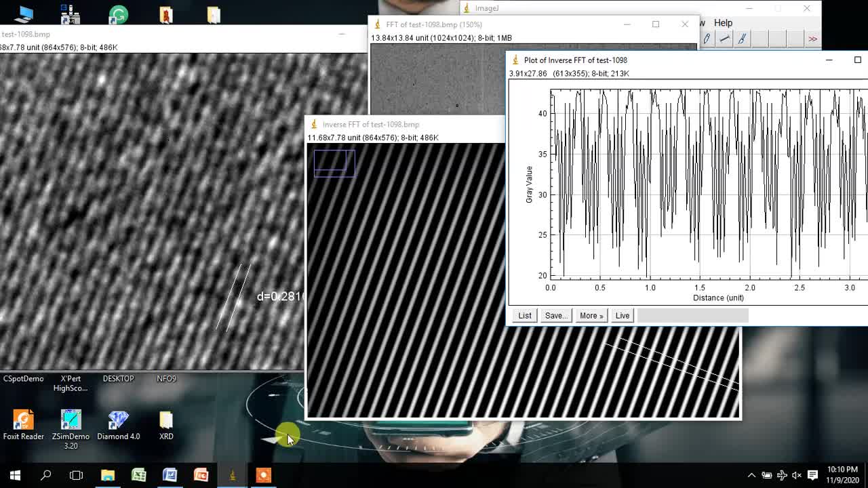
Task: Open the Help menu in ImageJ
Action: tap(723, 23)
